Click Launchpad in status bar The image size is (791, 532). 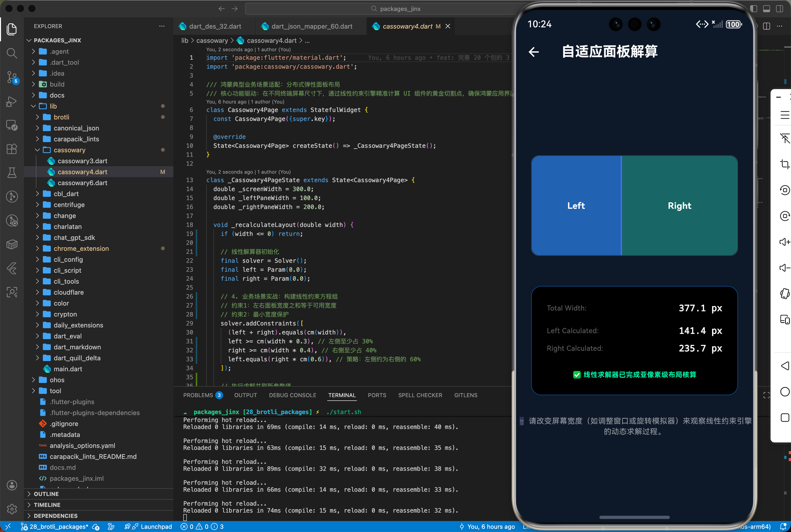click(x=156, y=527)
